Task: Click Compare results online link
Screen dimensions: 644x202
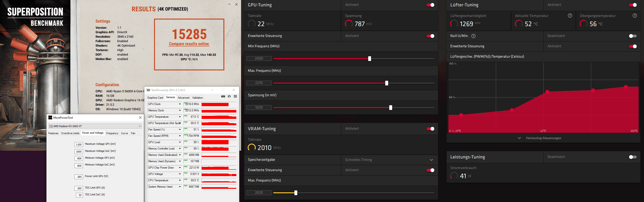Action: click(189, 44)
